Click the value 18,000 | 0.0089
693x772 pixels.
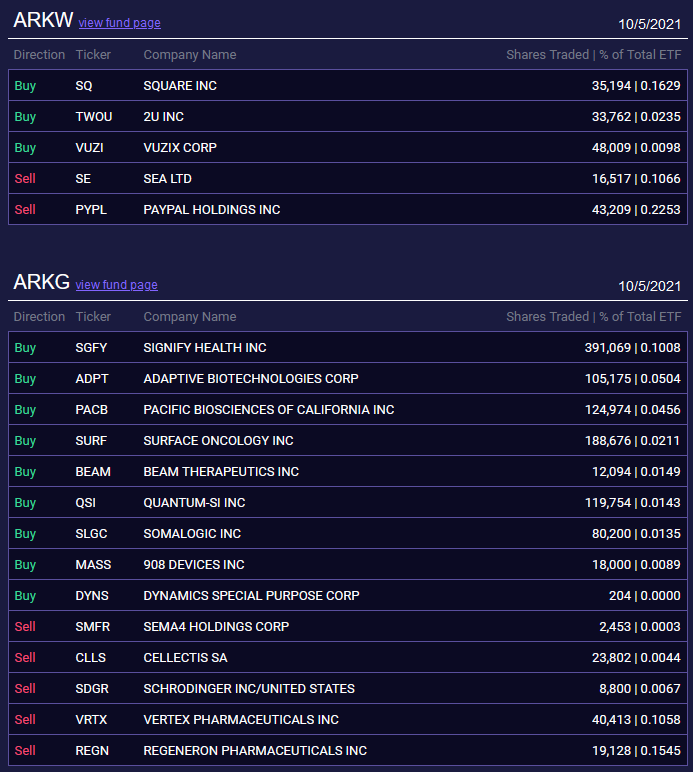[636, 565]
